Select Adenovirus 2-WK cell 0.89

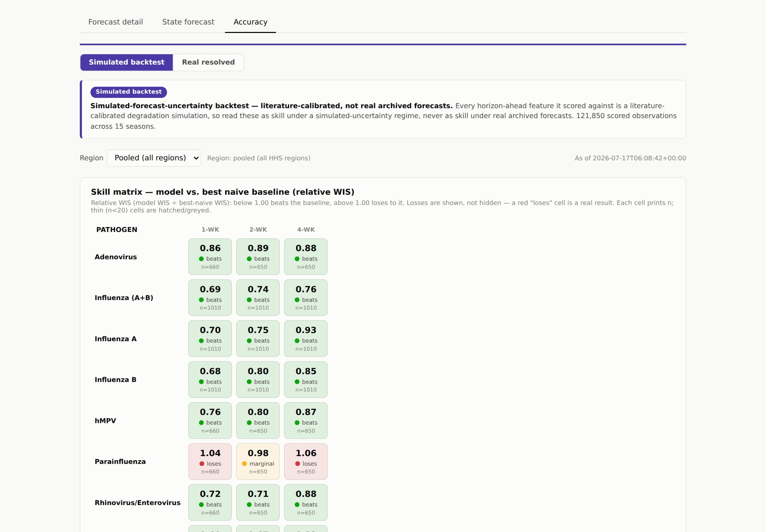[258, 257]
